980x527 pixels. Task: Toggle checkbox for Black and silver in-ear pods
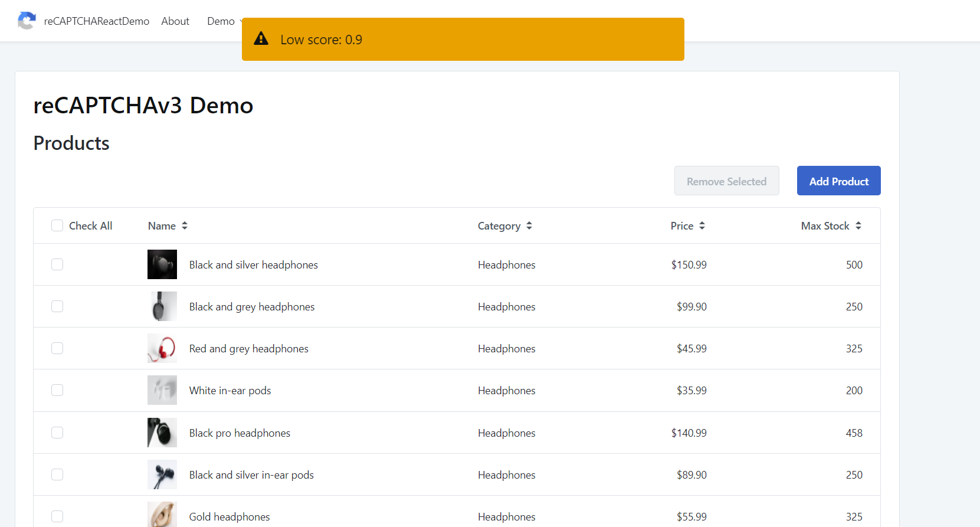(57, 474)
